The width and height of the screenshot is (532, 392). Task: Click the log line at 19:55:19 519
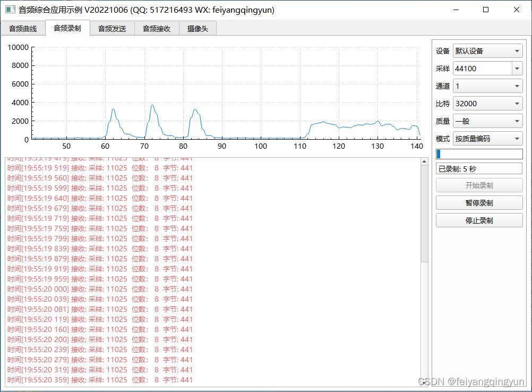[100, 168]
